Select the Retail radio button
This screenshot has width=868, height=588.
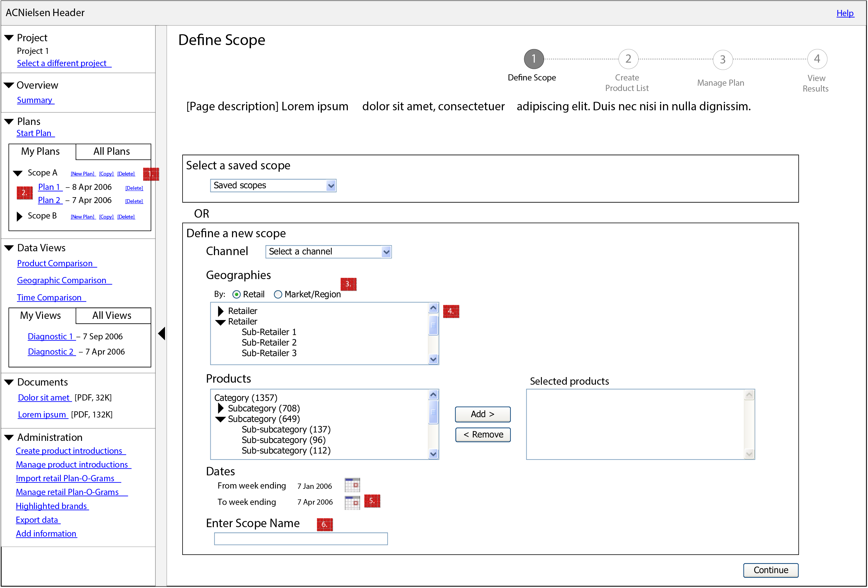pos(237,294)
